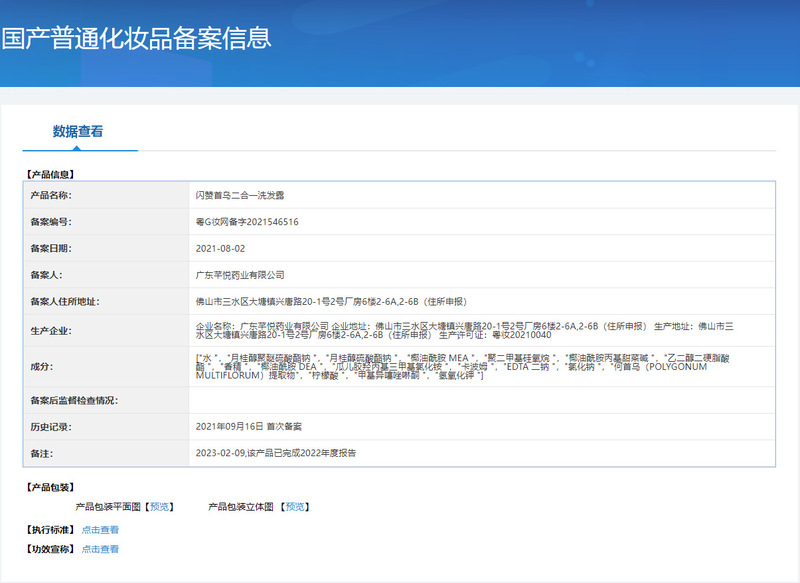Select the 成分 ingredients list text

(x=463, y=367)
